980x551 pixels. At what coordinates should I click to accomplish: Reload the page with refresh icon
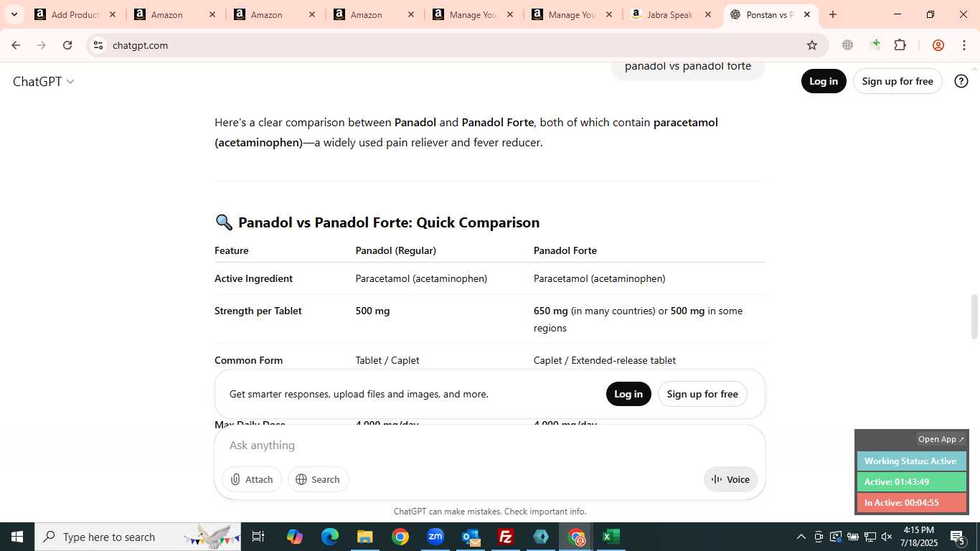(x=67, y=45)
